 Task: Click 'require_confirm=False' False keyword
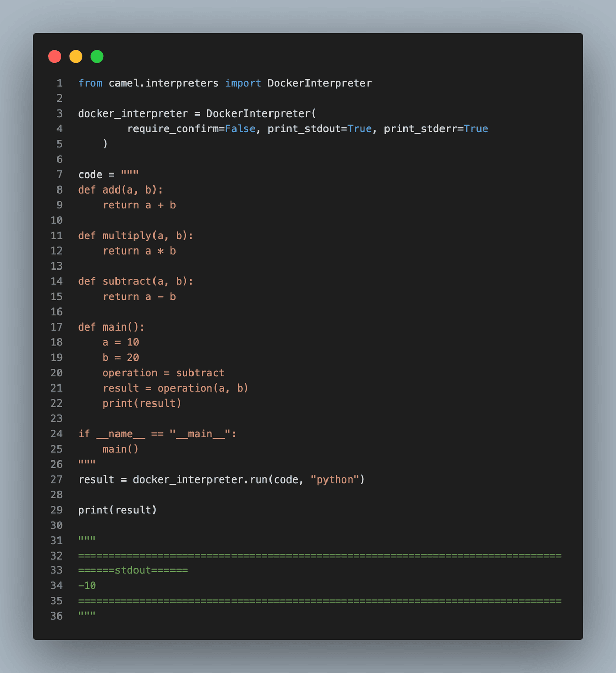click(240, 129)
